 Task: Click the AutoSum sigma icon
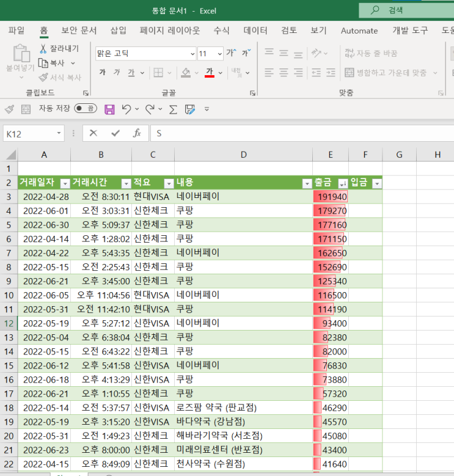pos(173,109)
